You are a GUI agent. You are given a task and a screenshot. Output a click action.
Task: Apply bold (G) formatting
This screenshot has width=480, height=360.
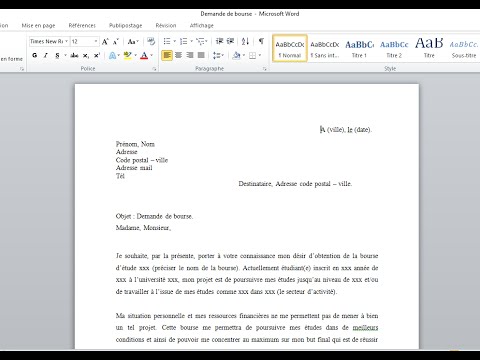tap(35, 55)
